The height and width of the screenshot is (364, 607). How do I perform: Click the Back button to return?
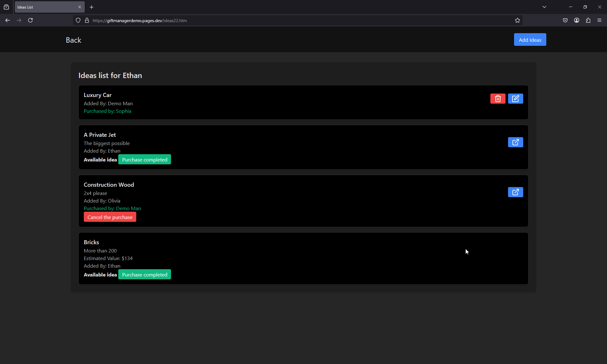point(73,39)
